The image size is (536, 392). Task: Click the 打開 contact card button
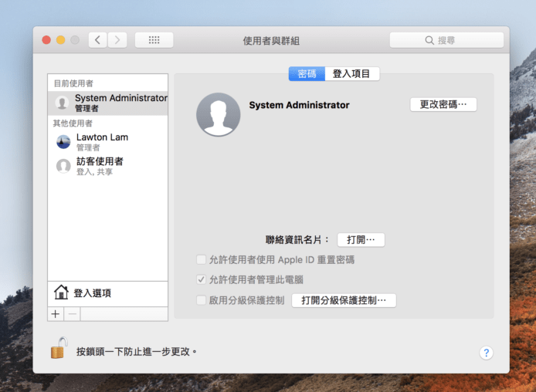pyautogui.click(x=361, y=240)
